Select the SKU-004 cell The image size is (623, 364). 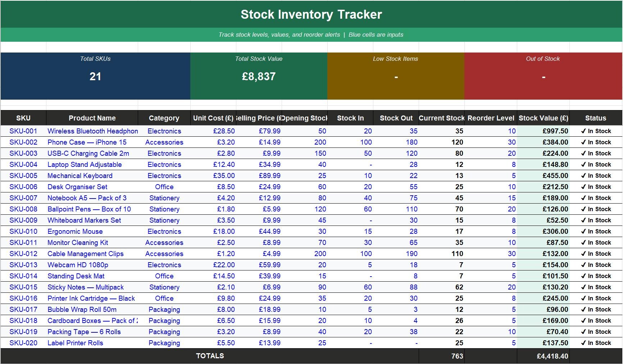point(23,165)
